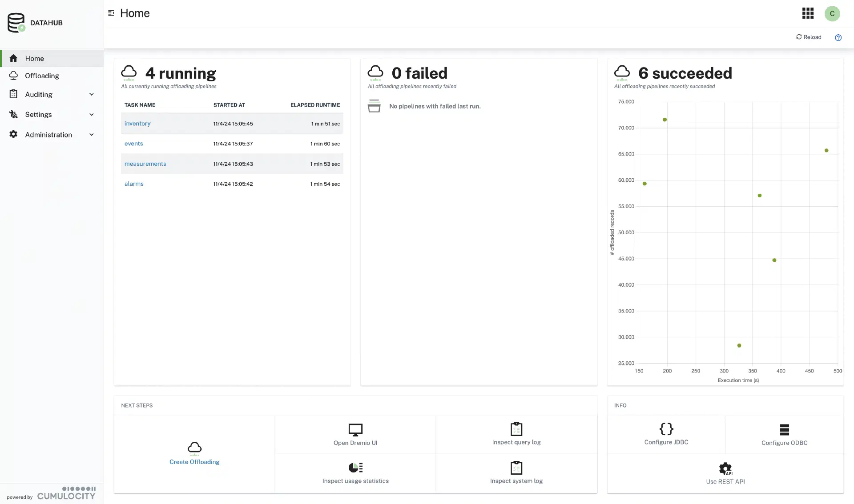Open the Inspect query log icon
The width and height of the screenshot is (854, 504).
516,429
